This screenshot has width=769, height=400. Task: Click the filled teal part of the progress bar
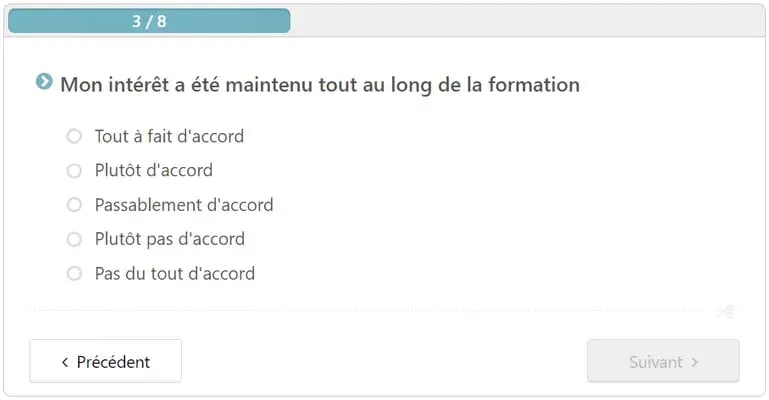[149, 21]
